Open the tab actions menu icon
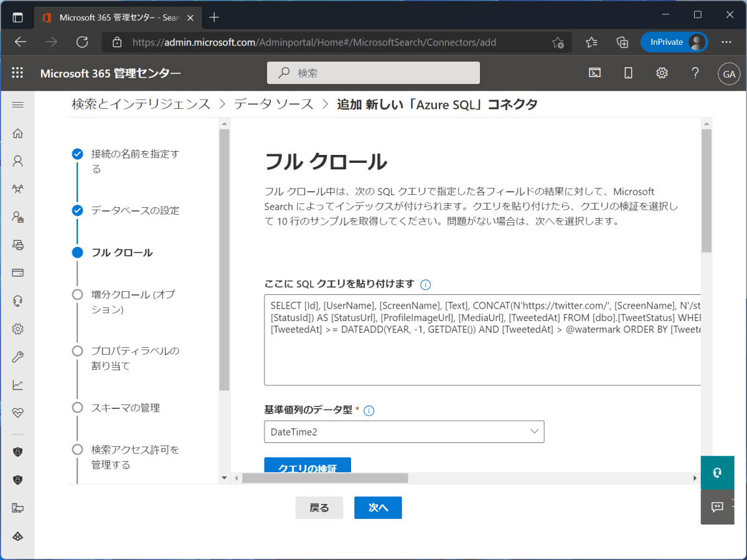This screenshot has height=560, width=747. (x=17, y=17)
